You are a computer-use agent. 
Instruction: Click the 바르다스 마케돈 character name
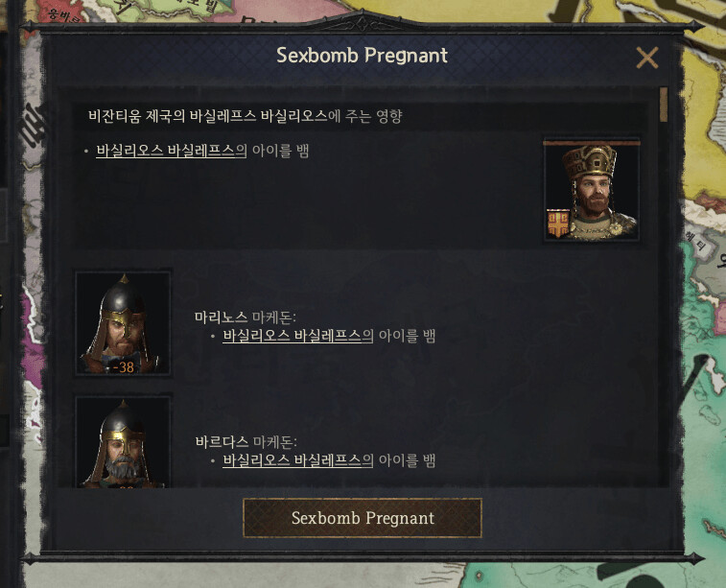[x=246, y=442]
